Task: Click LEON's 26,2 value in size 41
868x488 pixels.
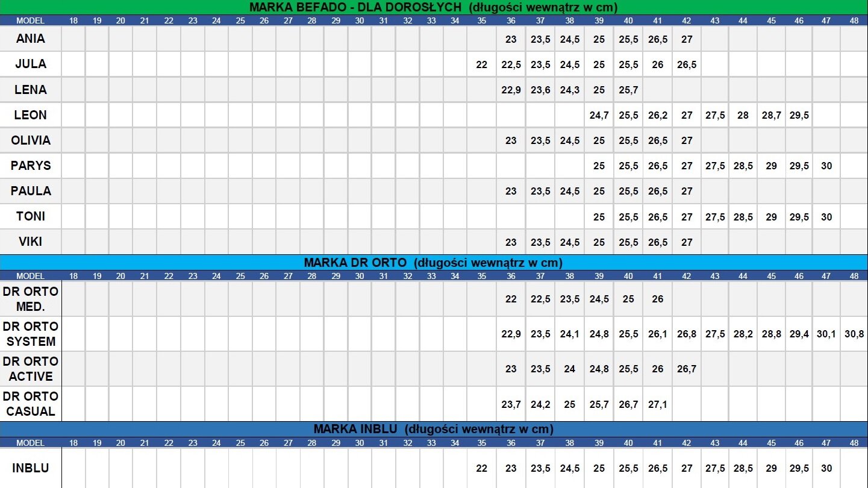Action: coord(658,115)
